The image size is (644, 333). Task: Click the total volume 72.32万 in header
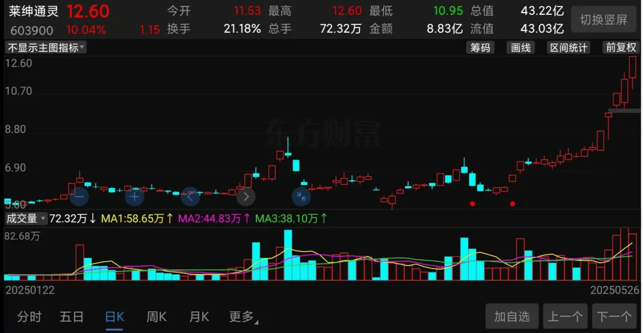coord(340,29)
